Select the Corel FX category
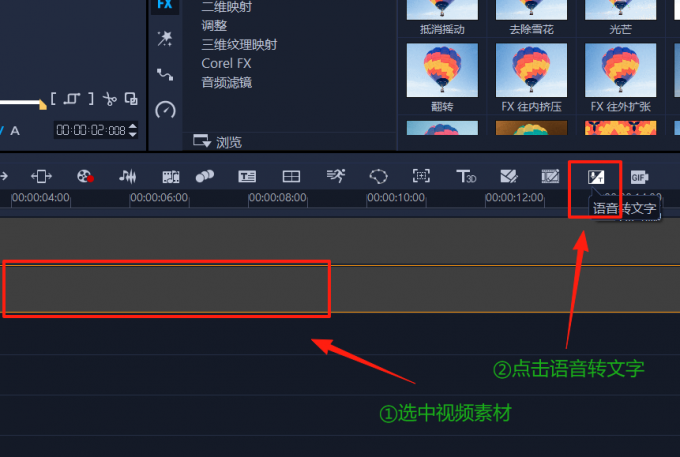The width and height of the screenshot is (680, 457). pyautogui.click(x=226, y=63)
